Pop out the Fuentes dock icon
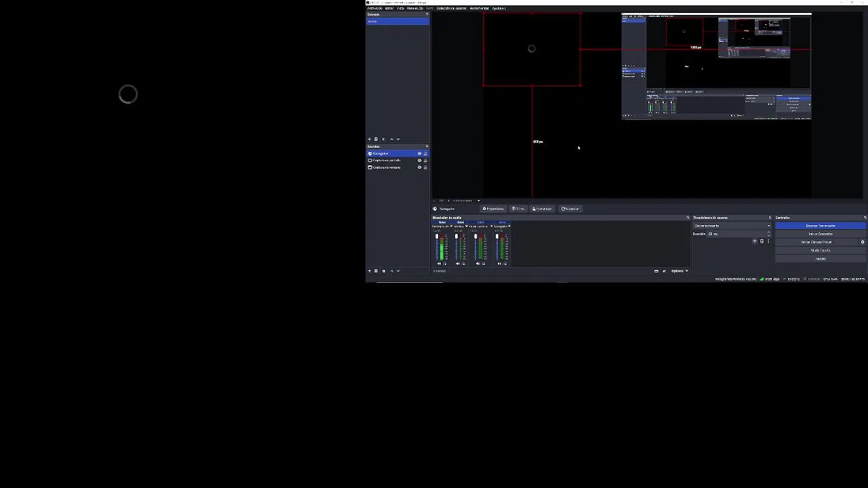This screenshot has height=488, width=868. (x=427, y=146)
